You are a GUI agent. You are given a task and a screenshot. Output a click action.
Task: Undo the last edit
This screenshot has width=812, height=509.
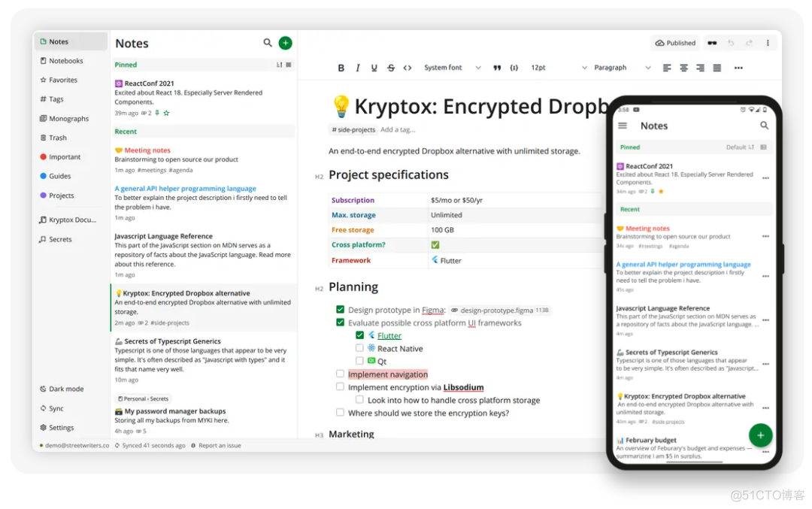pyautogui.click(x=731, y=43)
